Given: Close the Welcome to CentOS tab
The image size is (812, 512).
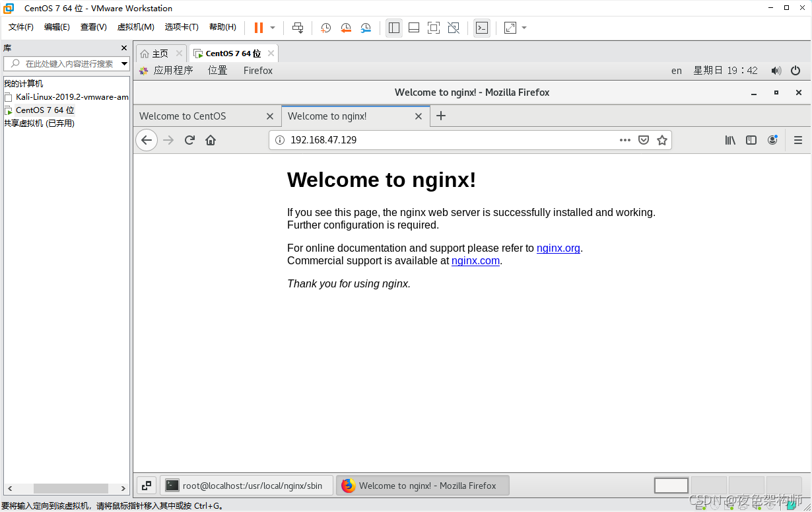Looking at the screenshot, I should point(269,116).
